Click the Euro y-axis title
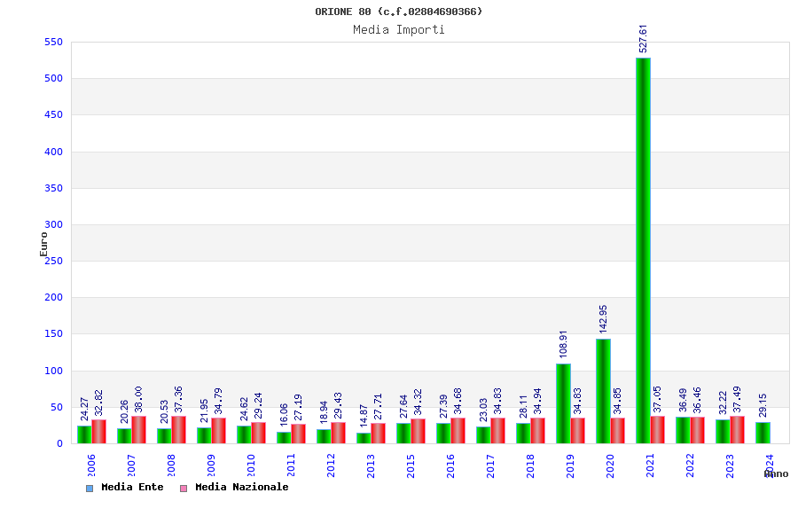798x532 pixels. click(43, 245)
